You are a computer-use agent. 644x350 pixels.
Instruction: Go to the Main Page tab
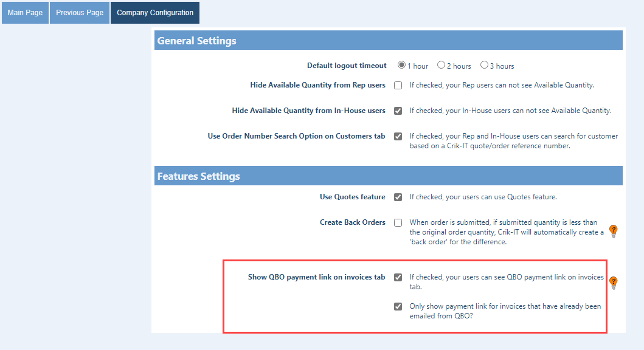tap(25, 13)
